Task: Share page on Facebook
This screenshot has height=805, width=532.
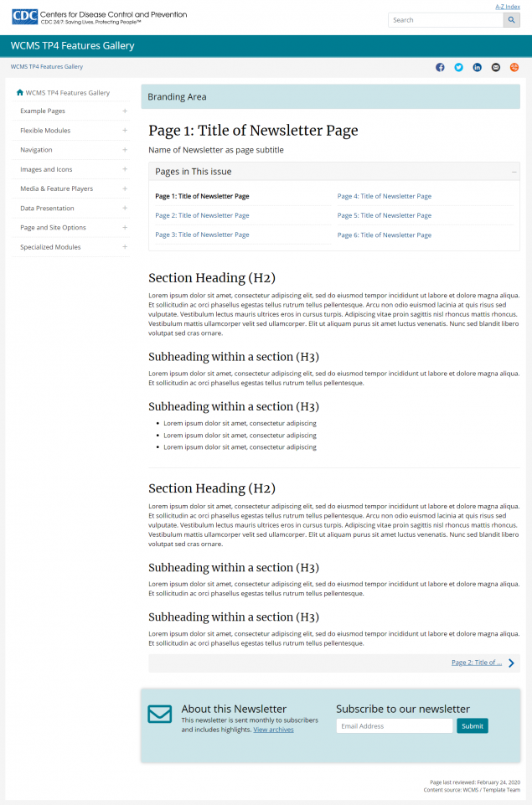Action: 440,67
